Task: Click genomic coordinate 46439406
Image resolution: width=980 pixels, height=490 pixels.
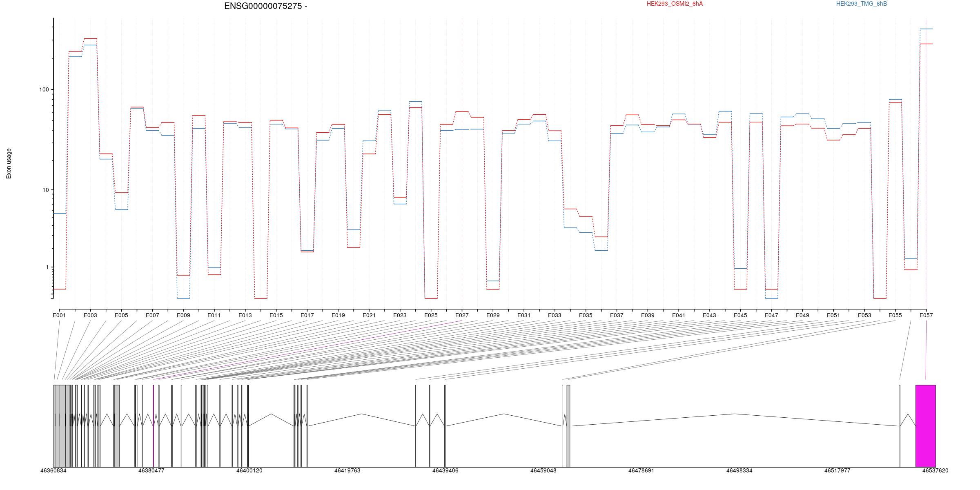Action: point(445,470)
